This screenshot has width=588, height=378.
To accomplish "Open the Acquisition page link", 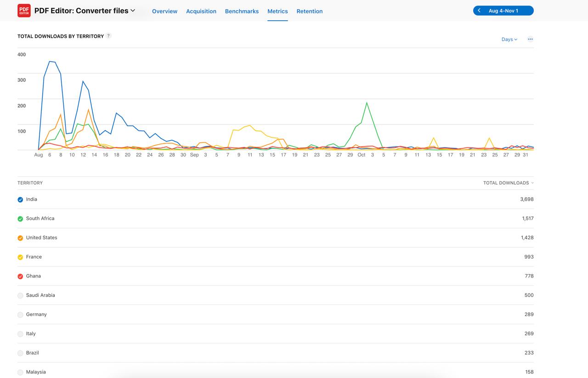I will tap(201, 11).
